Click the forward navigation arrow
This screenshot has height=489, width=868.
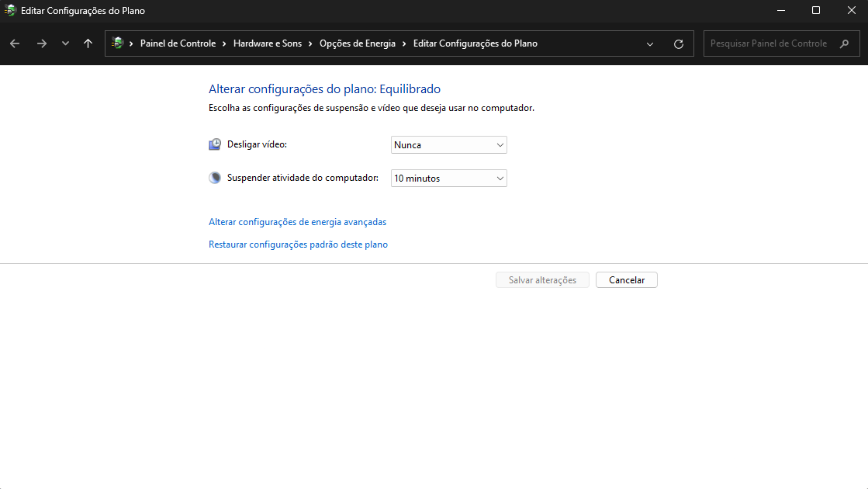point(42,43)
